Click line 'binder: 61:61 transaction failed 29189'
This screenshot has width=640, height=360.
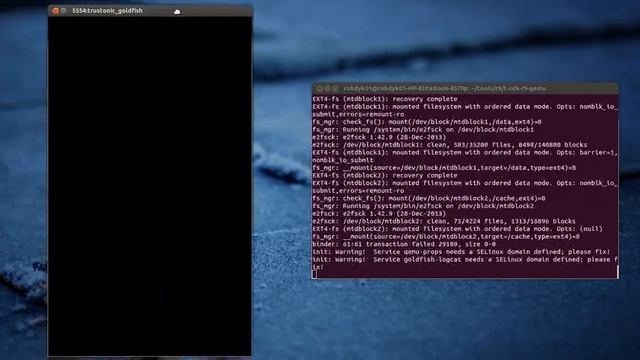pyautogui.click(x=404, y=244)
